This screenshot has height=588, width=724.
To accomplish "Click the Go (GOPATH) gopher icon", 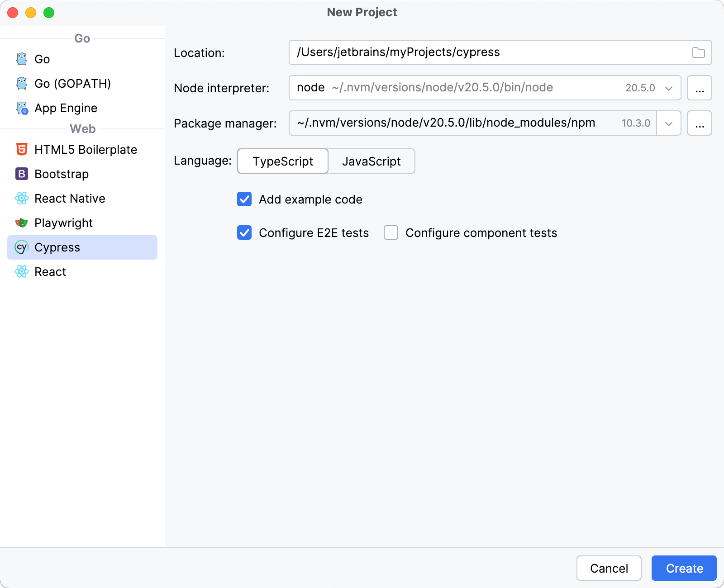I will coord(22,84).
